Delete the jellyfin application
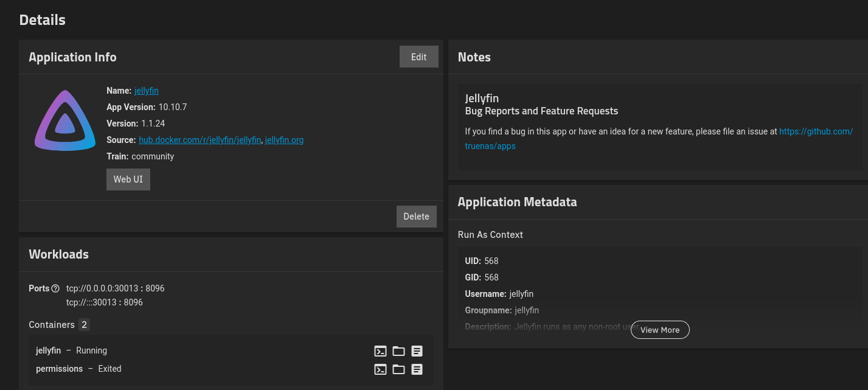 pyautogui.click(x=416, y=217)
